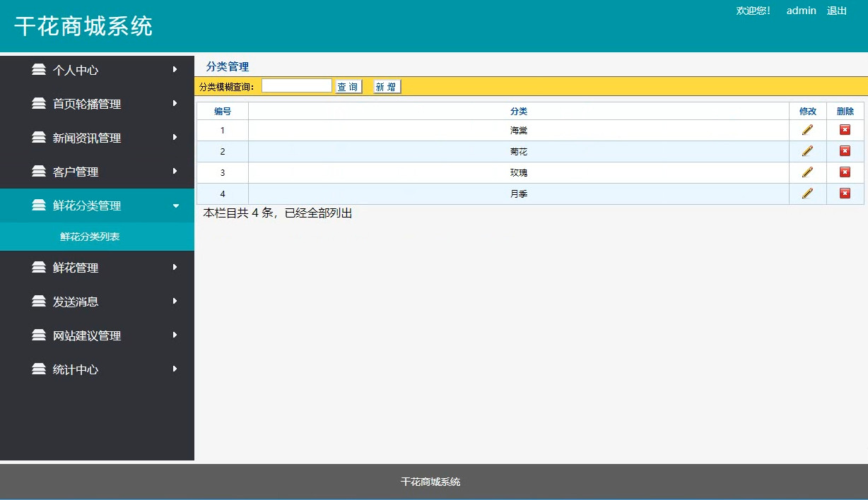Edit the 菊花 category with pencil icon
The height and width of the screenshot is (500, 868).
tap(807, 151)
